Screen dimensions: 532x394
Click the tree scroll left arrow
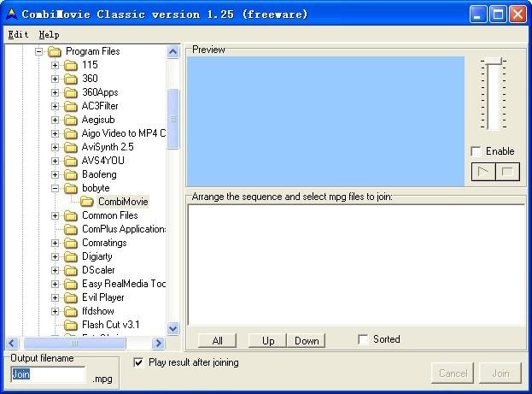[x=12, y=343]
